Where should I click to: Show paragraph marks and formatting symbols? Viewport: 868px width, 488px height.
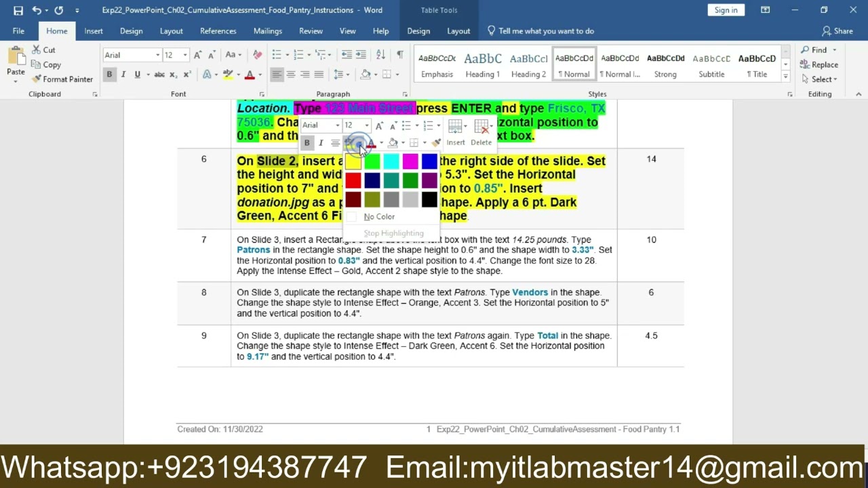point(399,55)
